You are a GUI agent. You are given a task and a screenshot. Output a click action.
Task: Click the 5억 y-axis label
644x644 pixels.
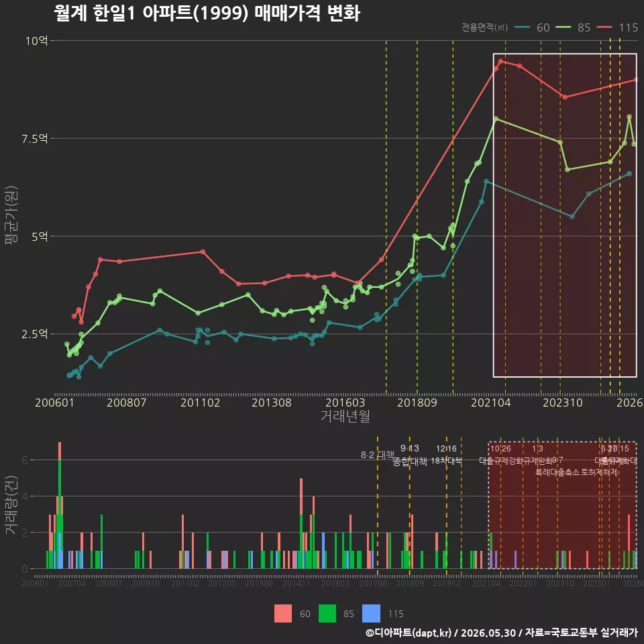point(40,236)
